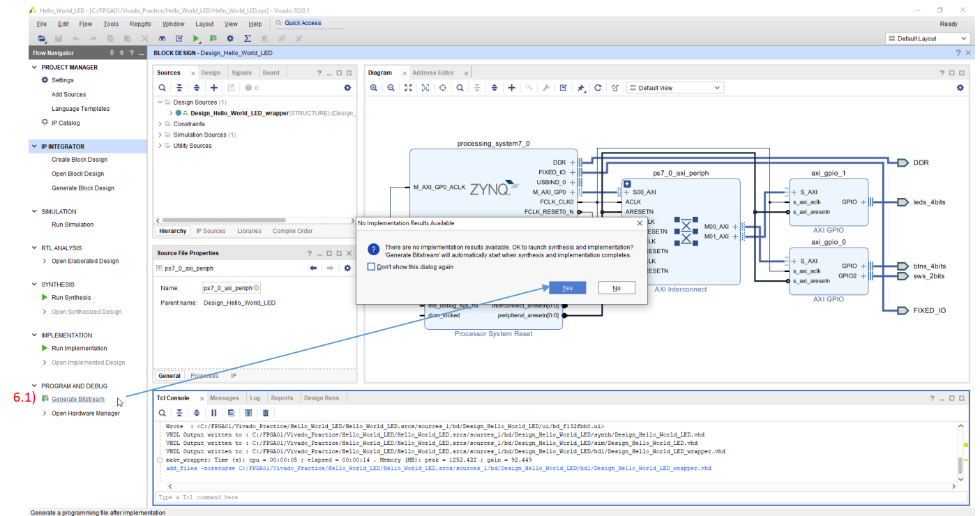The height and width of the screenshot is (516, 980).
Task: Click Generate Bitstream in Flow Navigator
Action: 78,400
